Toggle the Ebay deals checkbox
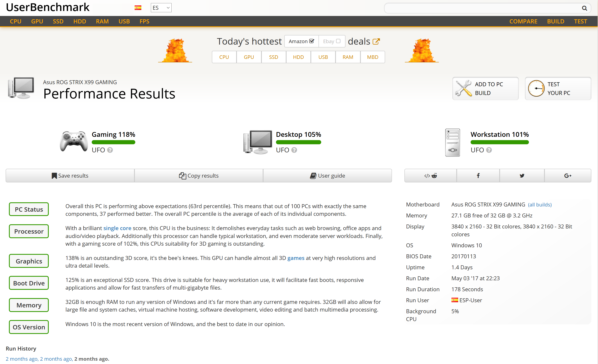This screenshot has height=364, width=598. 338,41
